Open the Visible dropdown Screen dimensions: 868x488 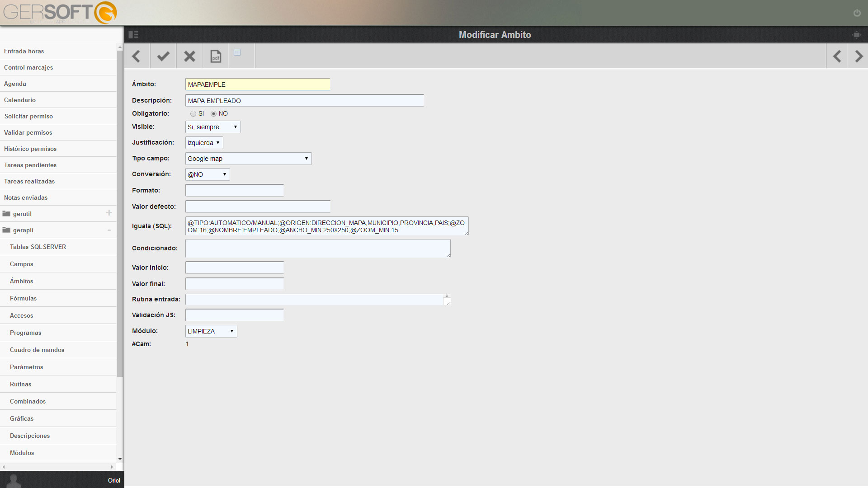[213, 127]
